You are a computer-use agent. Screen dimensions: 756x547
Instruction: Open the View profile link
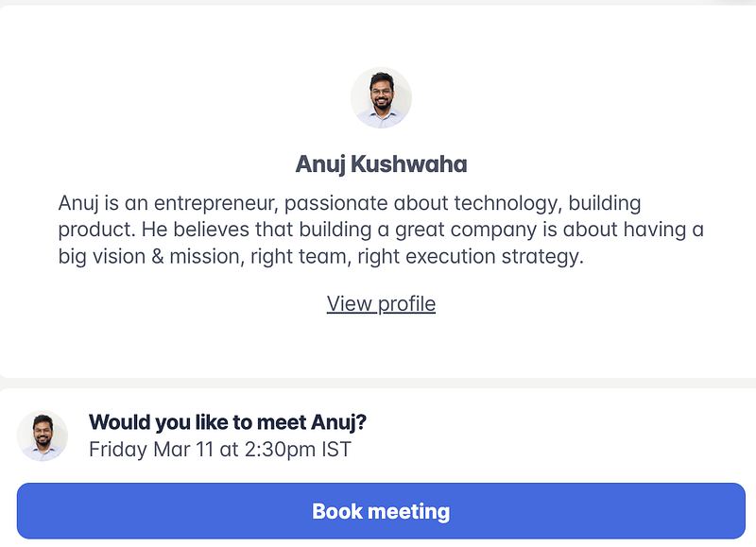click(x=381, y=303)
